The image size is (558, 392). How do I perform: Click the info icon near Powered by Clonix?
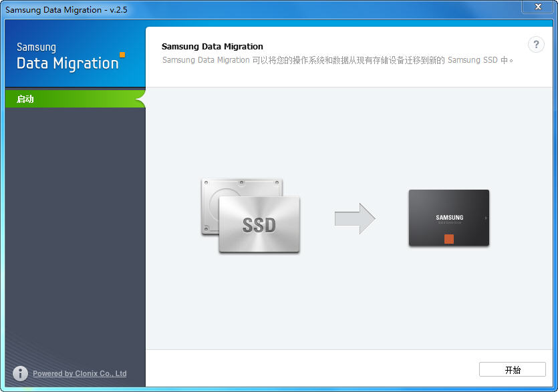(x=21, y=373)
